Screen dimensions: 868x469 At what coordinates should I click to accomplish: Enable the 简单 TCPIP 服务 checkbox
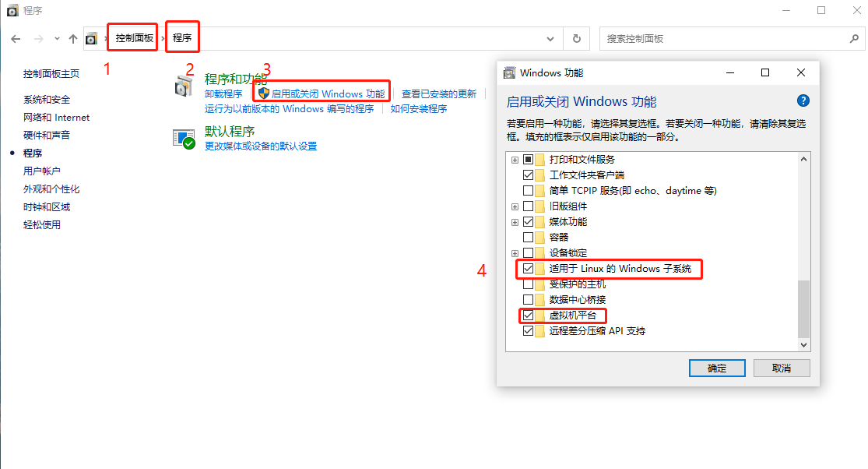[528, 190]
